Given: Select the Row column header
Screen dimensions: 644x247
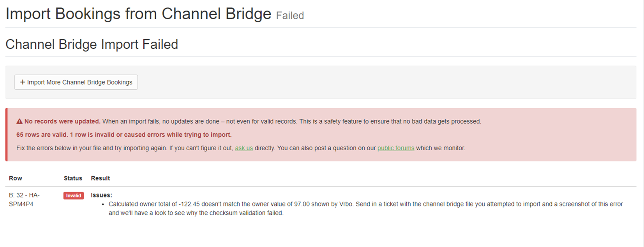Looking at the screenshot, I should (16, 178).
